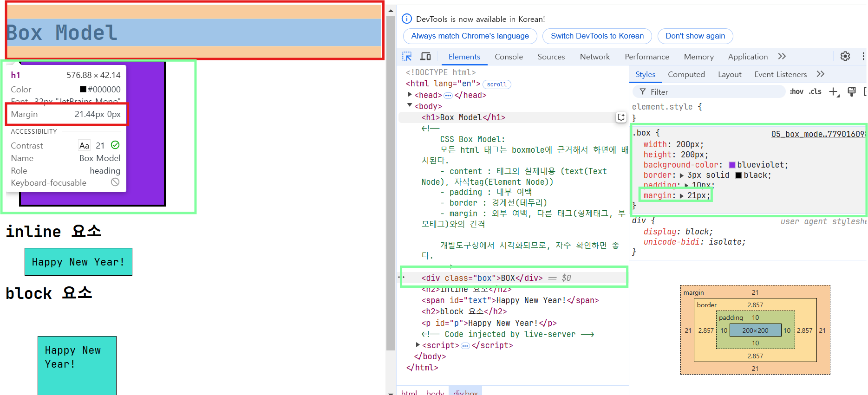Open DevTools settings gear

[845, 56]
